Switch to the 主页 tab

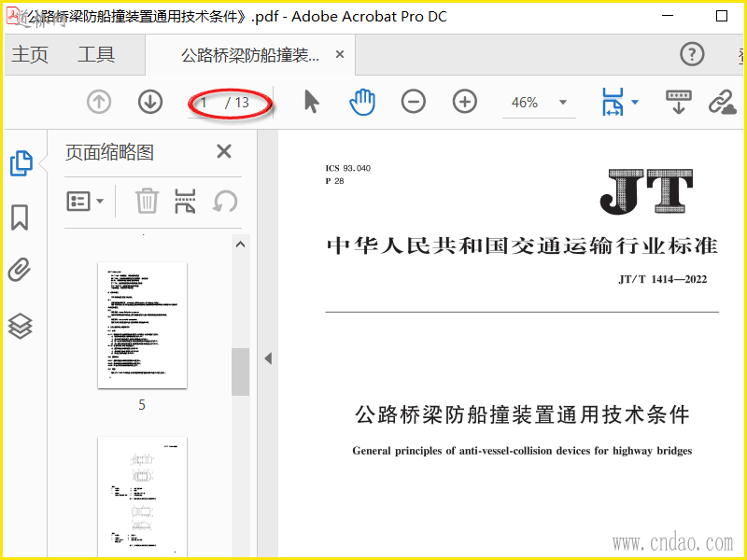30,54
